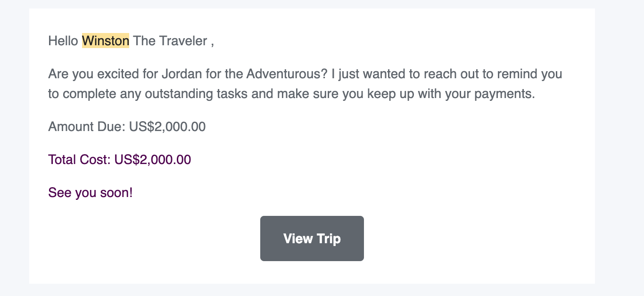Click the purple Total Cost line
This screenshot has height=296, width=644.
click(x=120, y=160)
